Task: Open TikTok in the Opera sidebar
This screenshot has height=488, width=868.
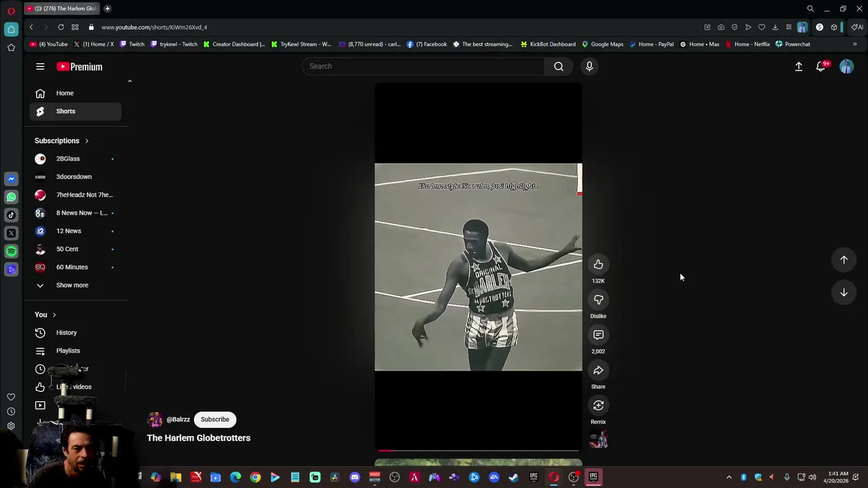Action: pyautogui.click(x=11, y=215)
